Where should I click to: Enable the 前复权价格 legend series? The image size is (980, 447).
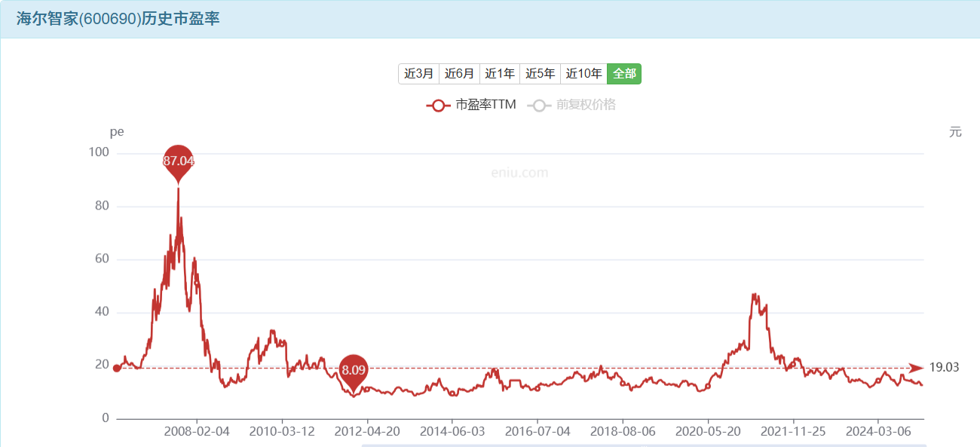(571, 105)
